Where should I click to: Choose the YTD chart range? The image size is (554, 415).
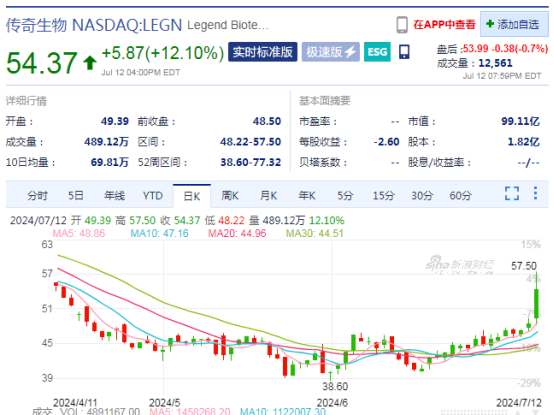tap(153, 195)
